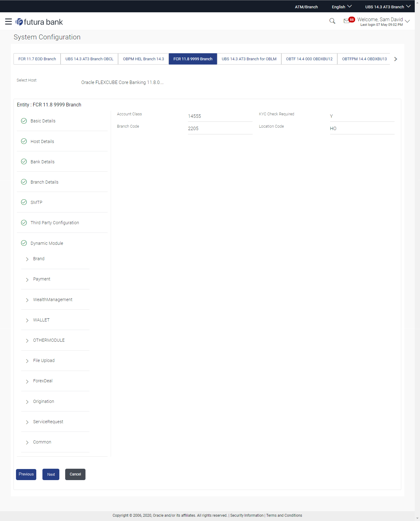This screenshot has height=521, width=420.
Task: Click the Cancel button
Action: click(75, 474)
